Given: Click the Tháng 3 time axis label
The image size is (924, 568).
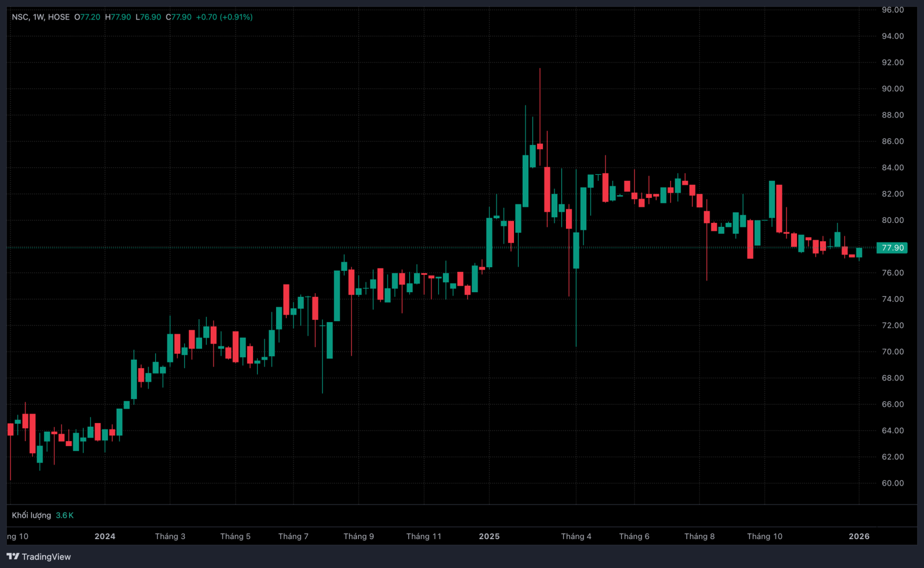Looking at the screenshot, I should pyautogui.click(x=170, y=536).
